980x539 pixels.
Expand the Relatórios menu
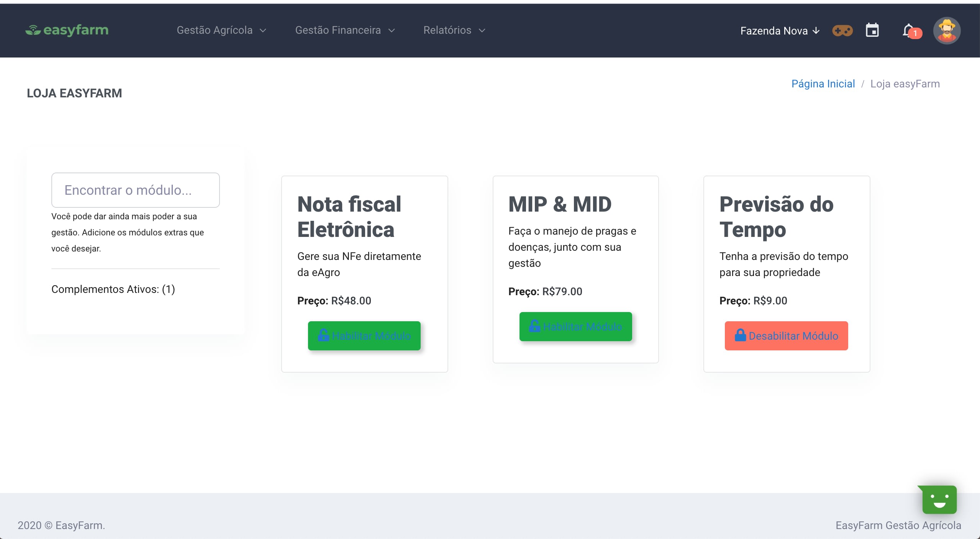(x=454, y=30)
